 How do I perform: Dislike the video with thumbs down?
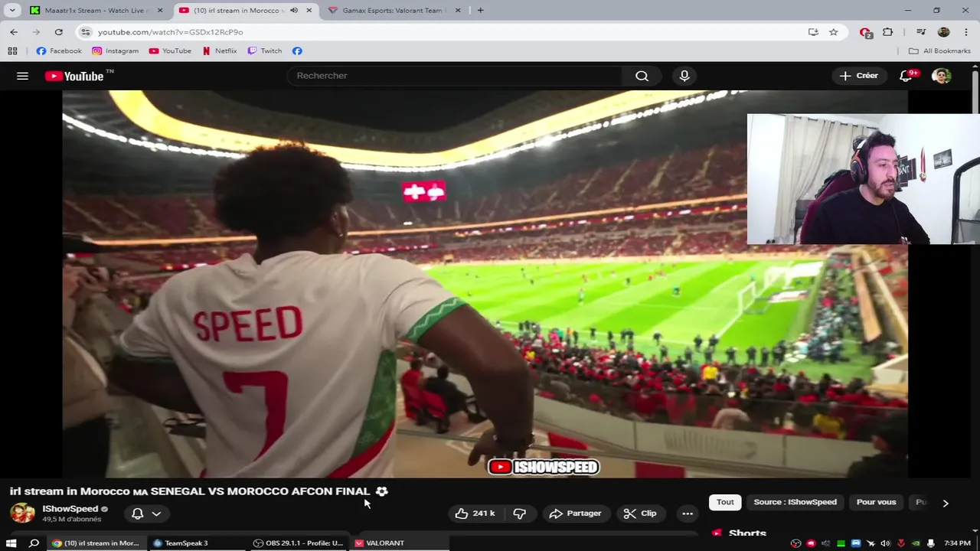pyautogui.click(x=519, y=514)
